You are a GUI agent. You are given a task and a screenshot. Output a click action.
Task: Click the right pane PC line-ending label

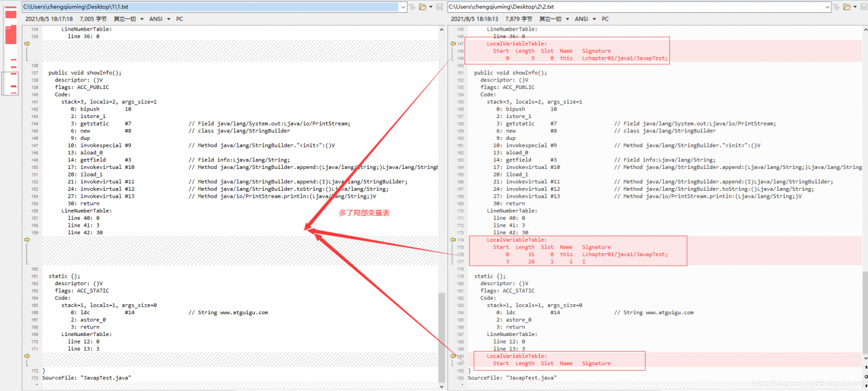tap(605, 19)
